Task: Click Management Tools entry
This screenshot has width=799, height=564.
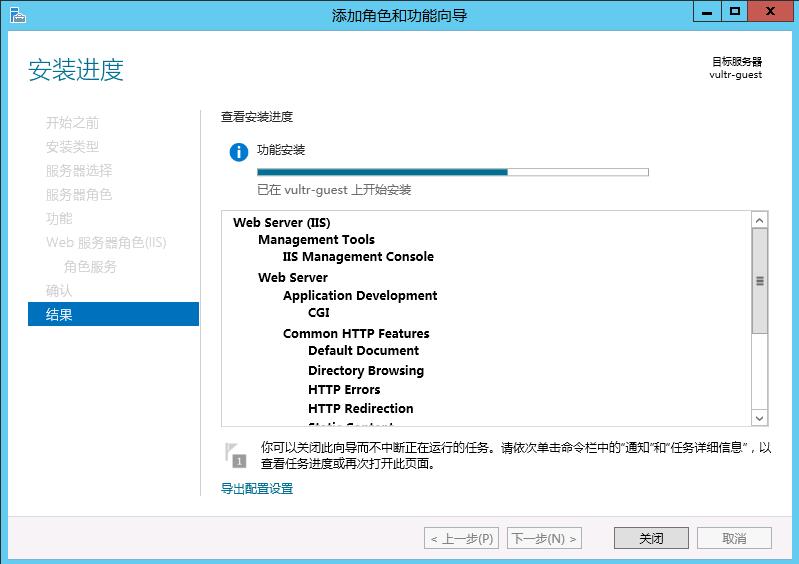Action: point(316,239)
